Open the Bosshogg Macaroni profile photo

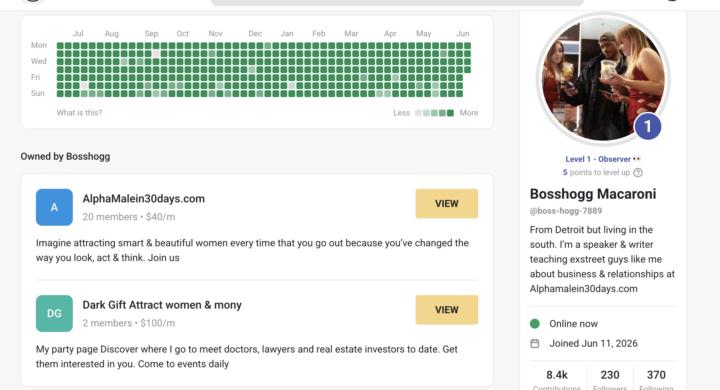603,79
